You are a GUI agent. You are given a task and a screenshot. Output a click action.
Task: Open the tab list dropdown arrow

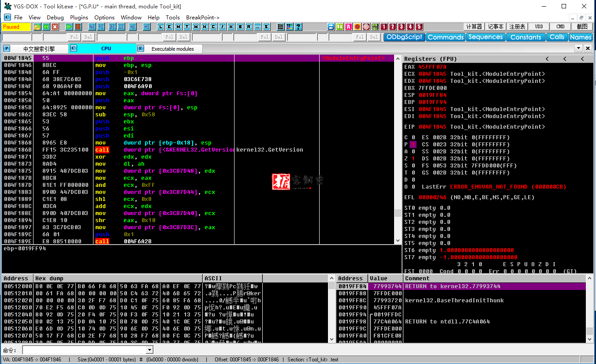579,48
